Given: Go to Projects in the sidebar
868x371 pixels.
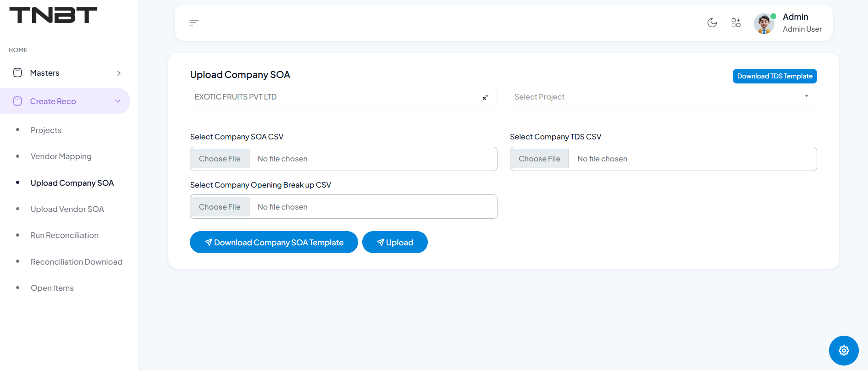Looking at the screenshot, I should pyautogui.click(x=46, y=130).
